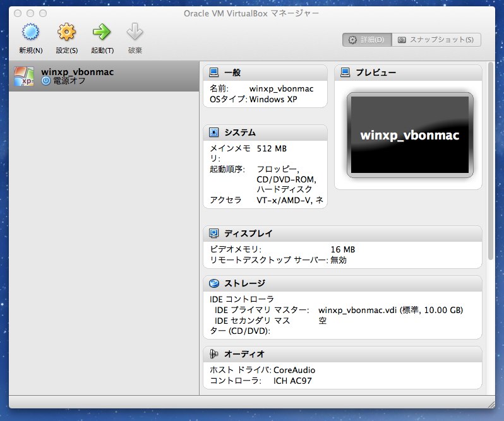Viewport: 504px width, 421px height.
Task: Click the Storage (ストレージ) disk icon
Action: coord(213,283)
